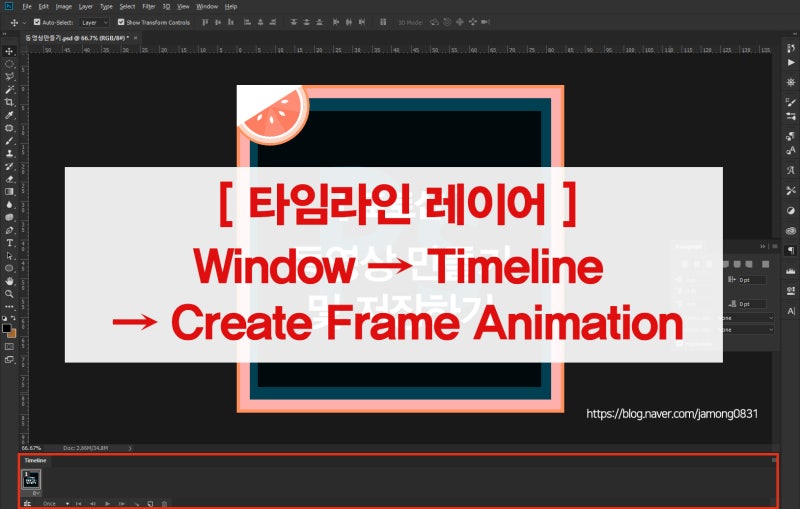Open frame 1 delay time dropdown
Image resolution: width=800 pixels, height=509 pixels.
click(x=36, y=493)
